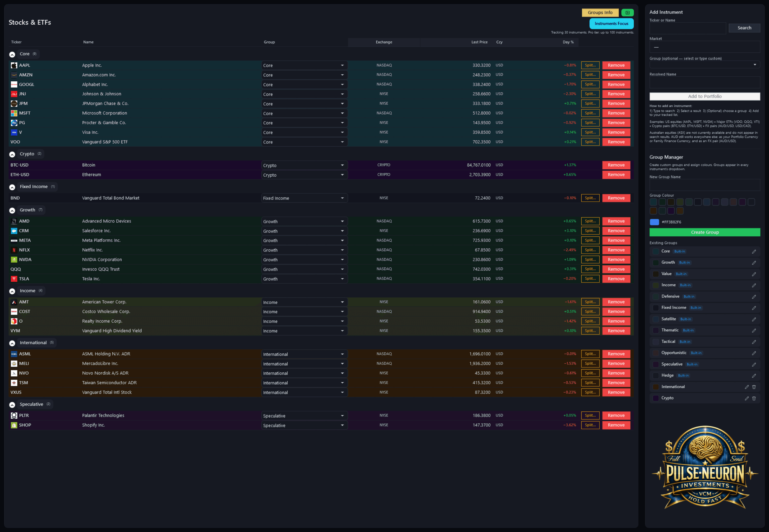Collapse the Crypto group section
Image resolution: width=769 pixels, height=532 pixels.
pos(12,154)
